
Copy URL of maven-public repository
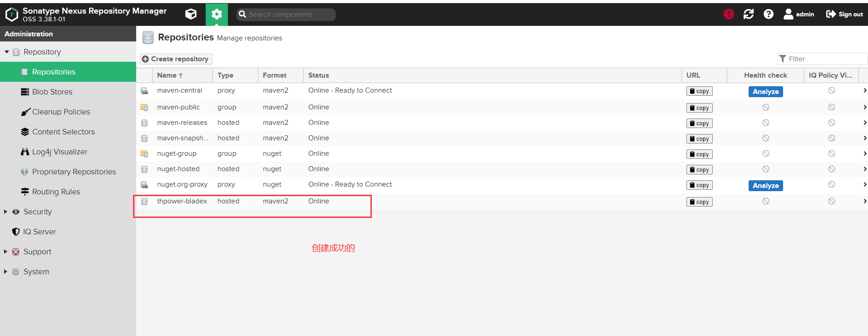click(699, 108)
